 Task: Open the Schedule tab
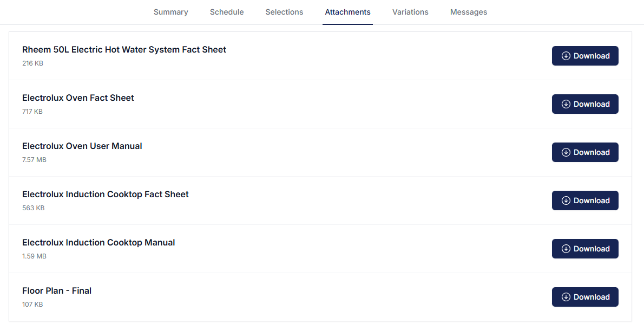(x=227, y=12)
